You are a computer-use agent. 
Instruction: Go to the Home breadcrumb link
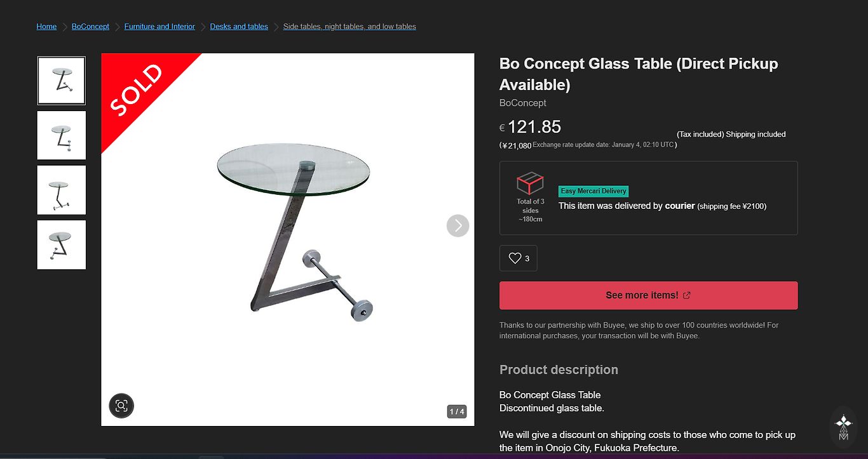(x=46, y=27)
